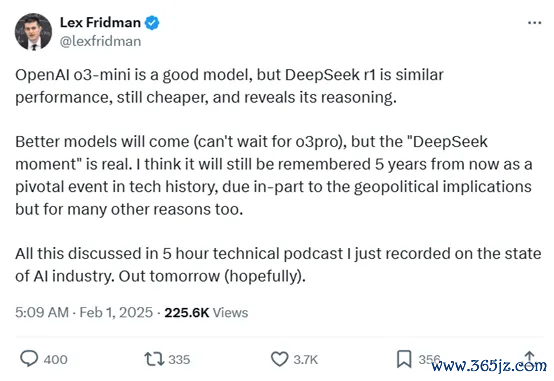Click the blue verified checkmark badge

(152, 23)
